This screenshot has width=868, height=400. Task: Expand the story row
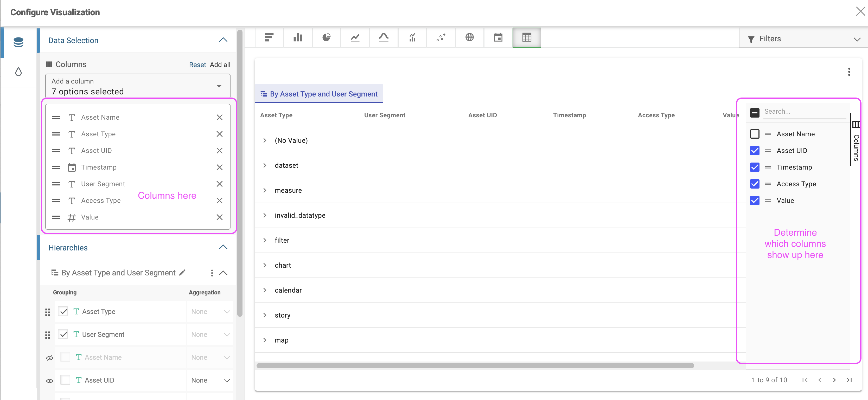coord(265,315)
